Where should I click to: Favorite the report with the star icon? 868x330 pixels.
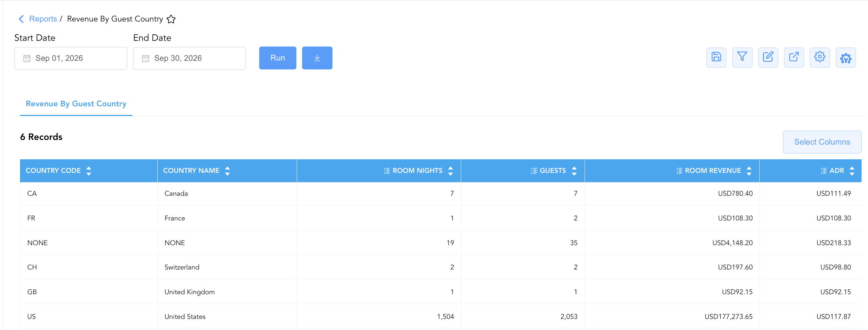(x=171, y=19)
